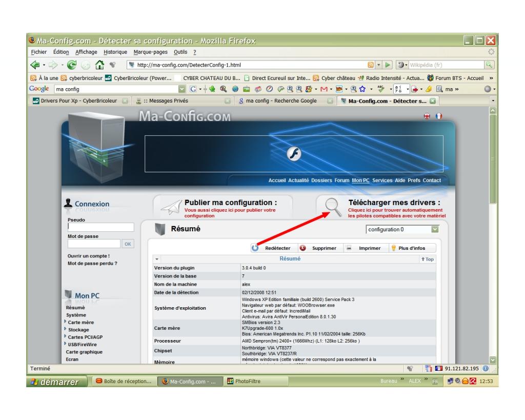The image size is (525, 420).
Task: Click the blue info icon in status bar
Action: [486, 368]
